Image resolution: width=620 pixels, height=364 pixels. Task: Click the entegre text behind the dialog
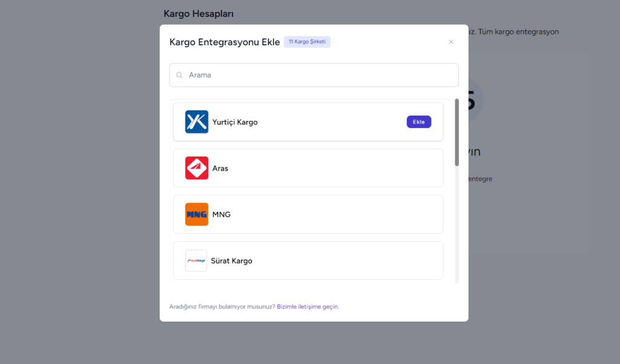coord(480,179)
